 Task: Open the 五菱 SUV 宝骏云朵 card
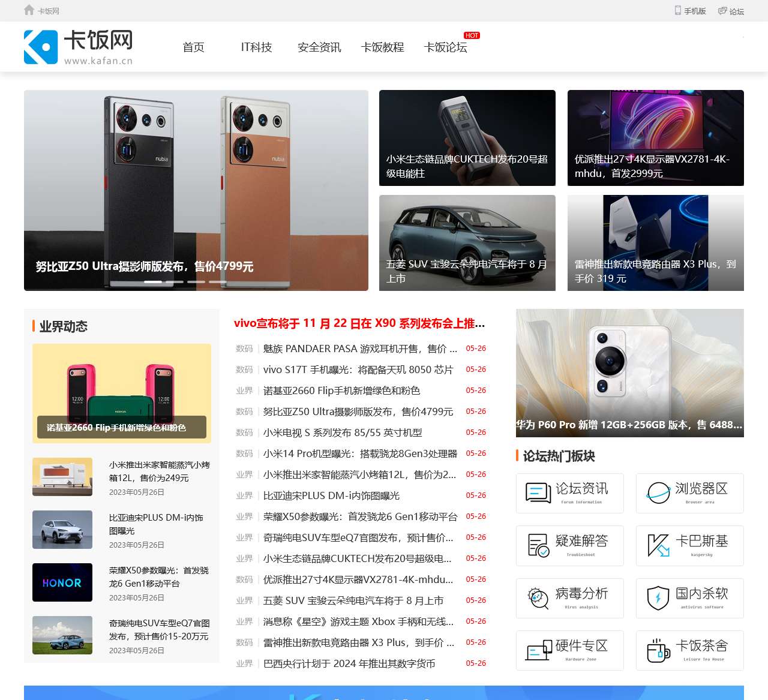(467, 243)
